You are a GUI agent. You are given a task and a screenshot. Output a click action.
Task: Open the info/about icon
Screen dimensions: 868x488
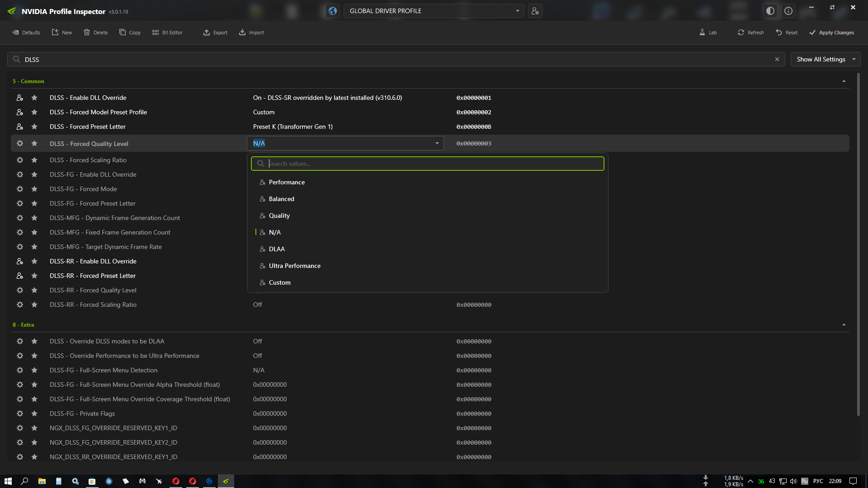(x=788, y=11)
